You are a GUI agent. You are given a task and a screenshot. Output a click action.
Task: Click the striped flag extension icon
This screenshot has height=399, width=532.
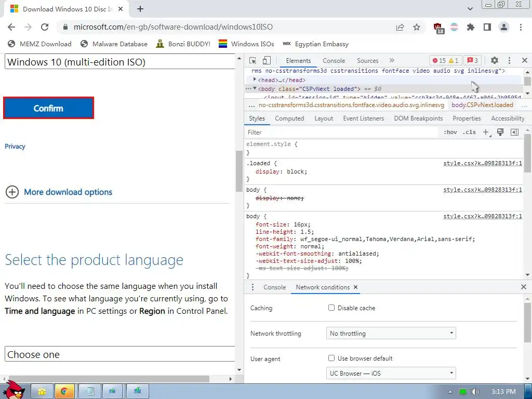pyautogui.click(x=454, y=27)
